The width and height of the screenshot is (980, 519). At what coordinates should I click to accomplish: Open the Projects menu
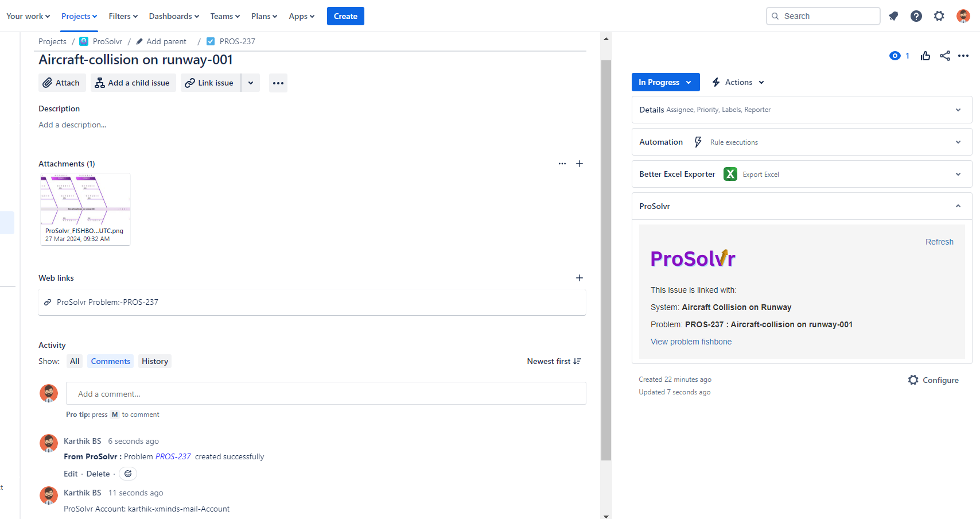pos(79,16)
